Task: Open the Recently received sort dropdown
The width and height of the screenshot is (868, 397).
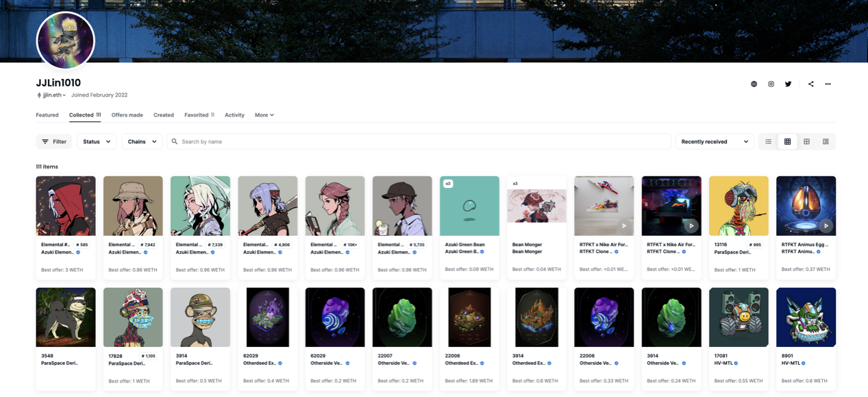Action: 714,142
